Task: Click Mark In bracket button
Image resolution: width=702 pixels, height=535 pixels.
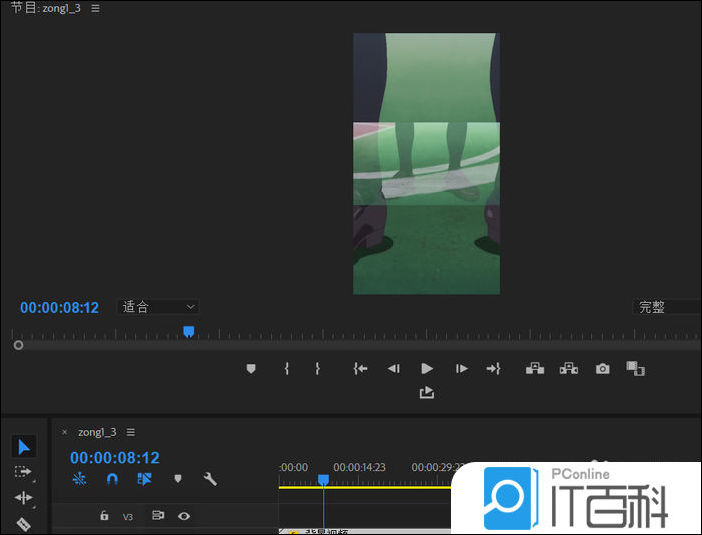Action: (287, 369)
